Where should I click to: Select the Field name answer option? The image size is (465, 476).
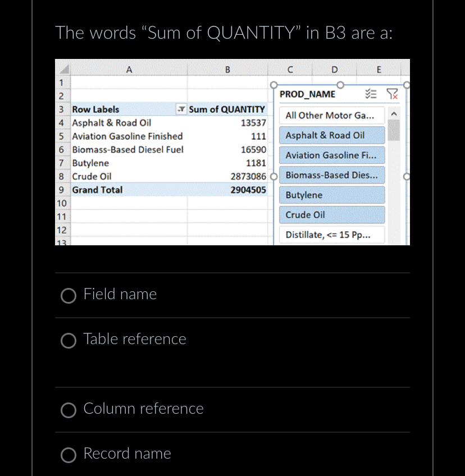(69, 296)
